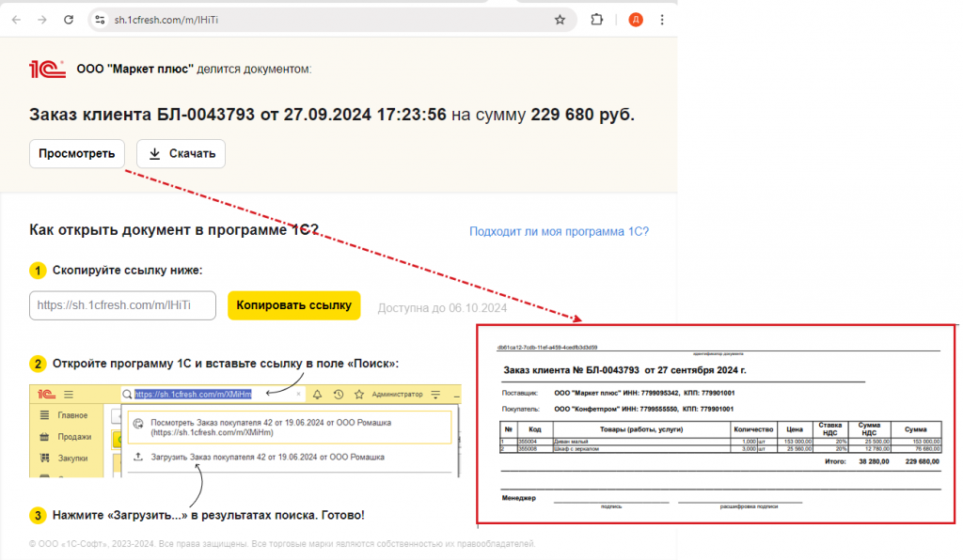Click the history clock icon in the illustration
Screen dimensions: 963x560
(339, 395)
